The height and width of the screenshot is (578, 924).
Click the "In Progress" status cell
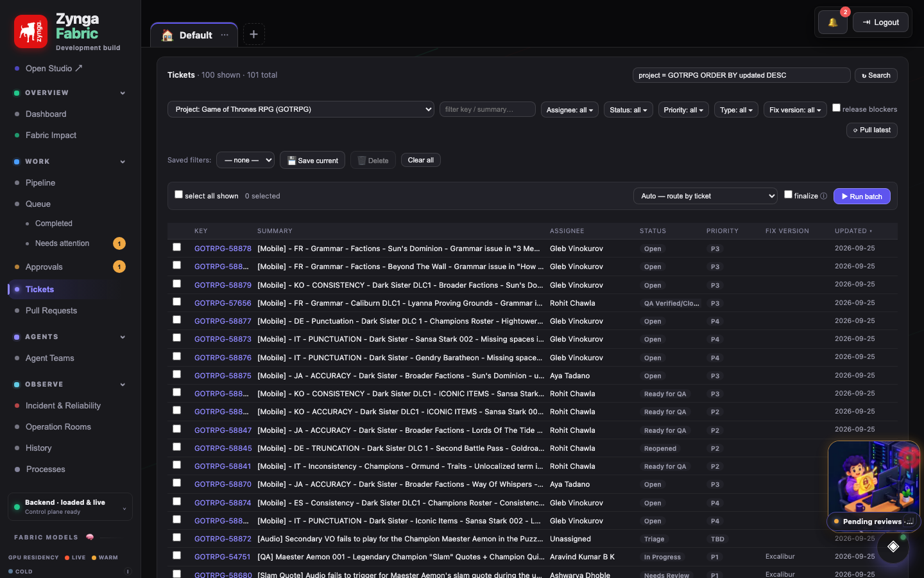pos(662,557)
